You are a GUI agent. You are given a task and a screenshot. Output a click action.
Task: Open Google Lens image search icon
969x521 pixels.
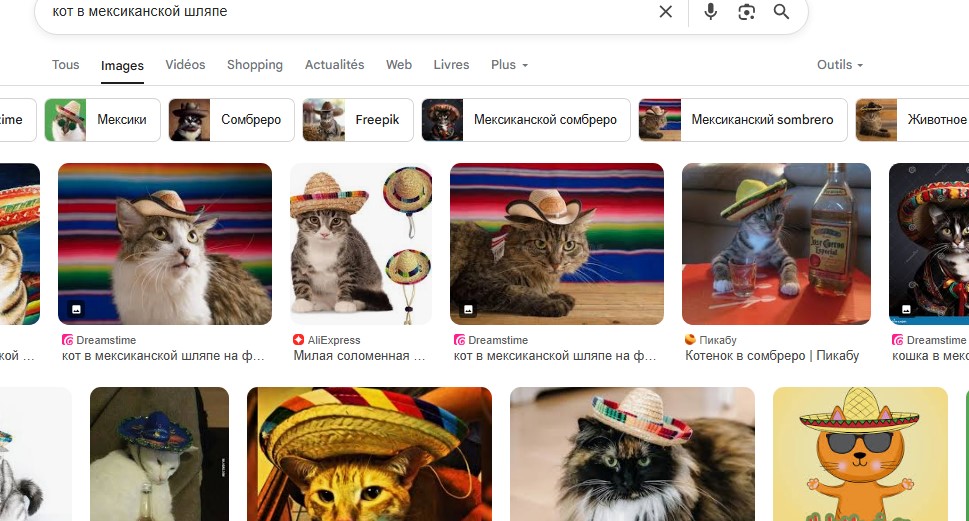pyautogui.click(x=747, y=12)
